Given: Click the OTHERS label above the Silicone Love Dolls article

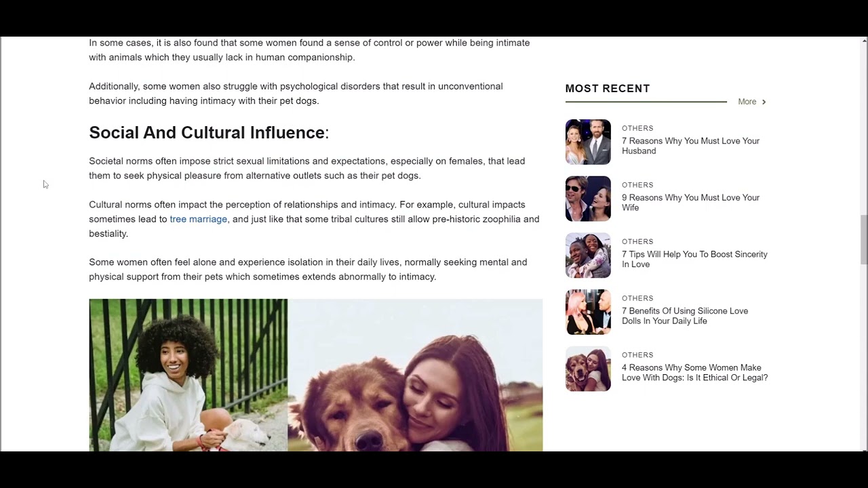Looking at the screenshot, I should click(637, 298).
